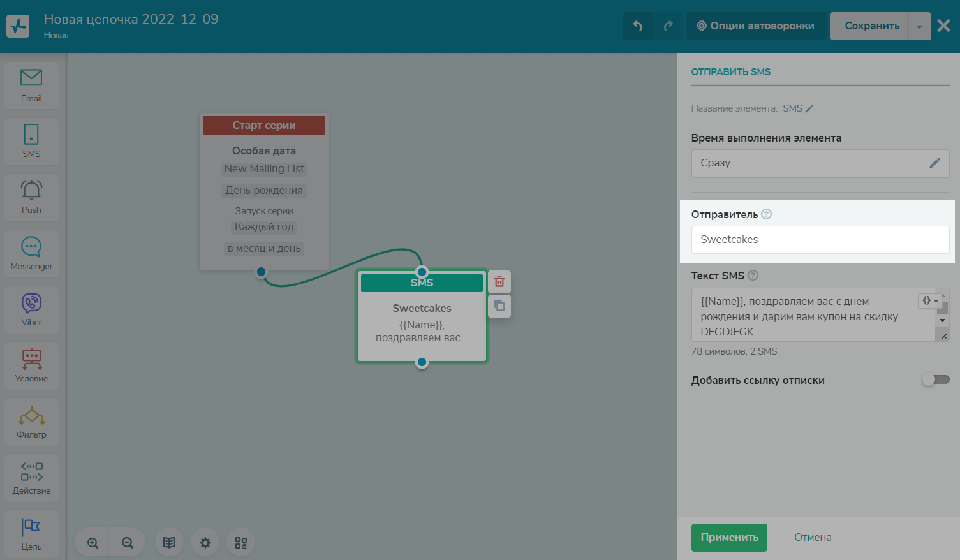Viewport: 960px width, 560px height.
Task: Add a Push notification element
Action: coord(31,198)
